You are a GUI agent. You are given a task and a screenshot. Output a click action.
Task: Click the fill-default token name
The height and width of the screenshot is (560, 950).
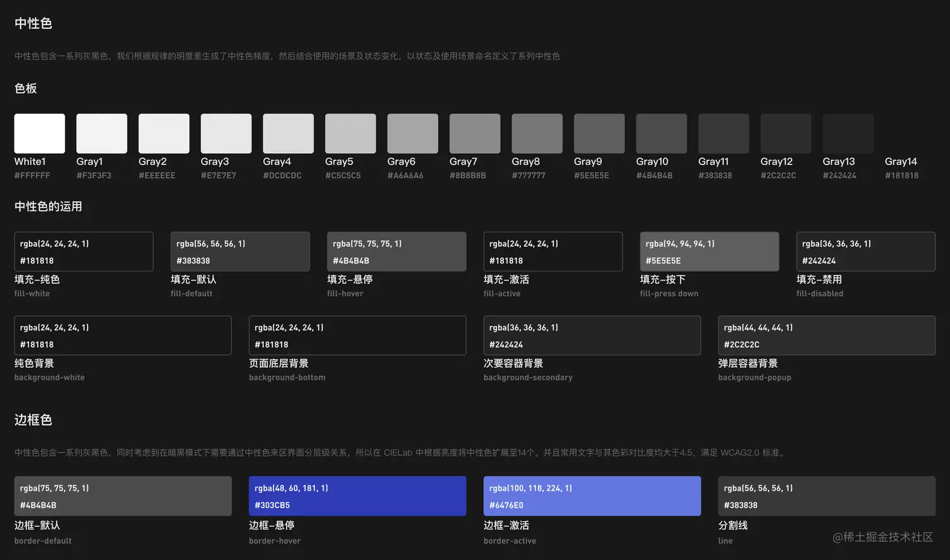[192, 294]
